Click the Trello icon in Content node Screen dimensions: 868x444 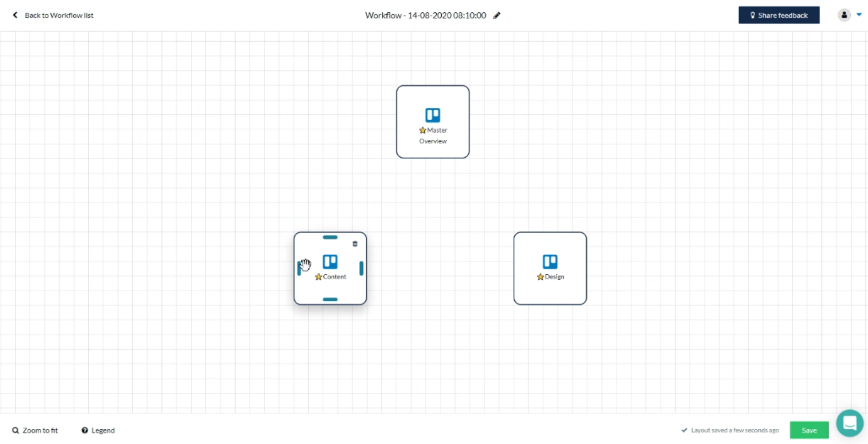tap(330, 261)
